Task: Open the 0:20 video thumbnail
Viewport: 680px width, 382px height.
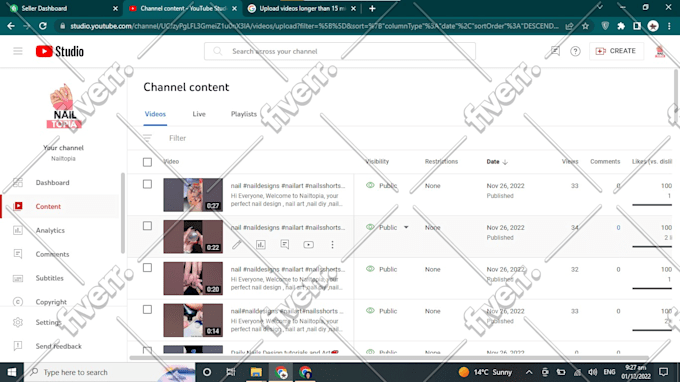Action: click(193, 278)
